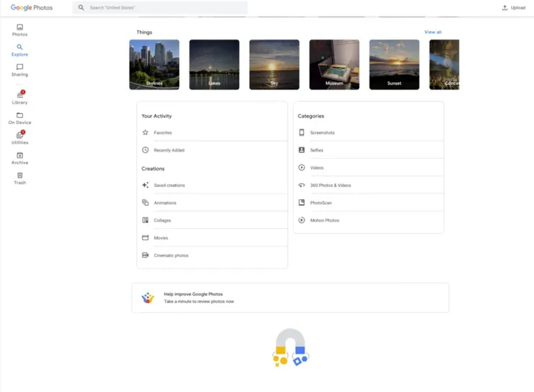
Task: Select the Explore magnifier icon in sidebar
Action: coord(19,47)
